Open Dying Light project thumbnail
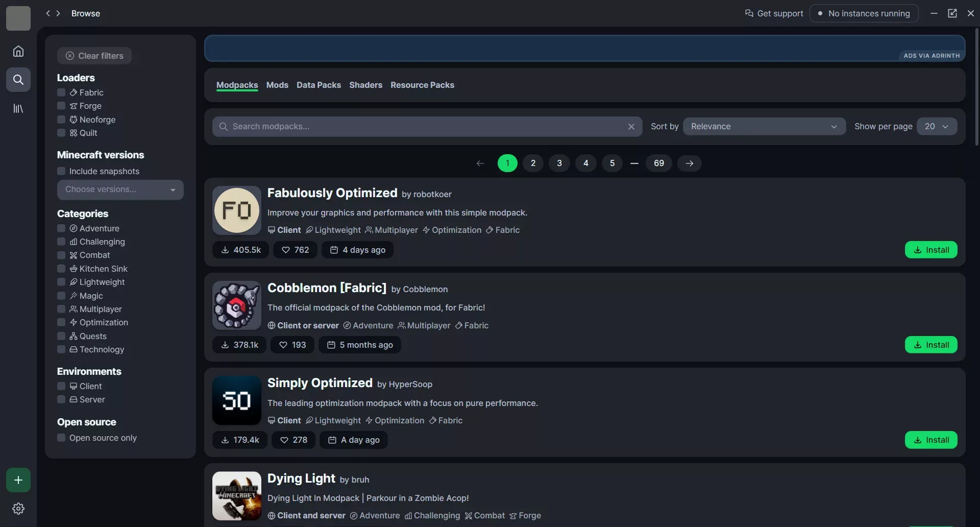Viewport: 980px width, 527px height. (237, 496)
